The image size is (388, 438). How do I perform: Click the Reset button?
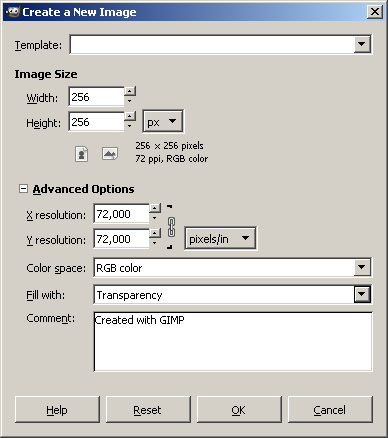148,410
